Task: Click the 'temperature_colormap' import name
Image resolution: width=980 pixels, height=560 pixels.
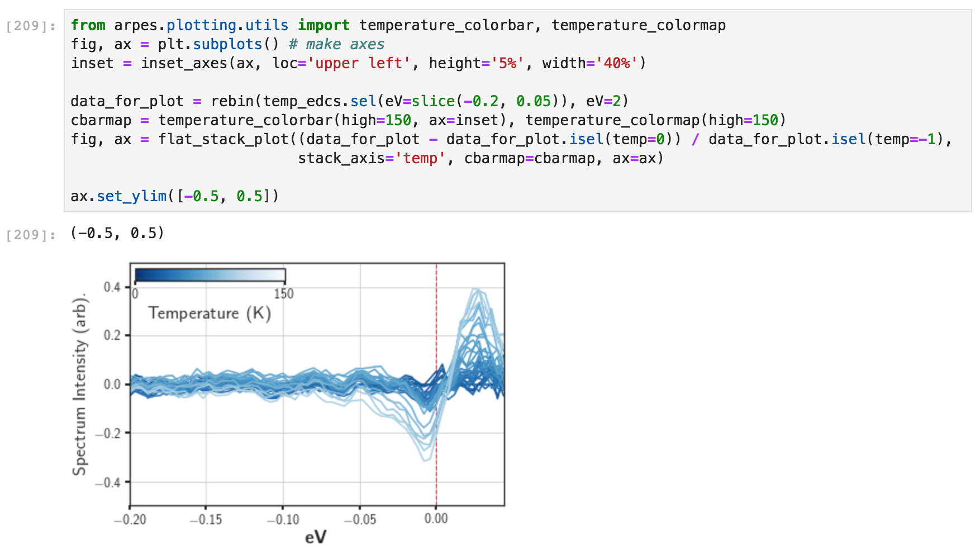Action: pos(639,25)
